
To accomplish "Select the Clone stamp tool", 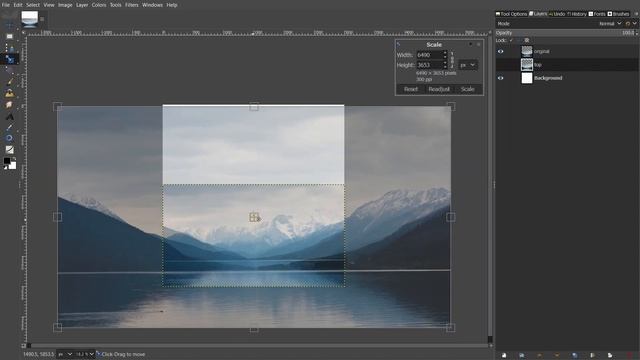I will pyautogui.click(x=9, y=93).
